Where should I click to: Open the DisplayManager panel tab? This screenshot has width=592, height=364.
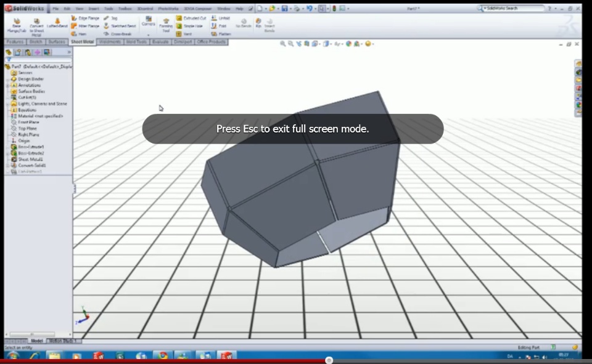(x=47, y=52)
